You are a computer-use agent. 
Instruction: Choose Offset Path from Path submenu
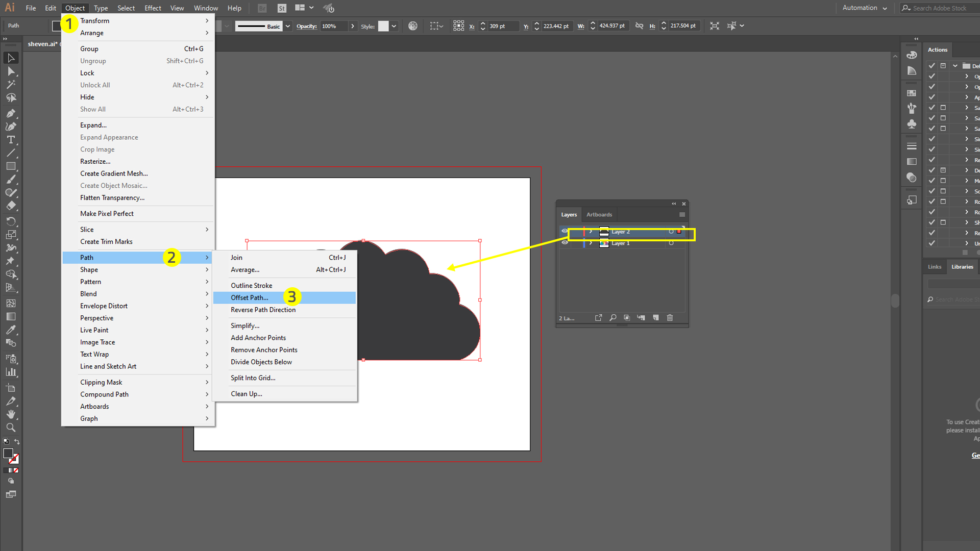(x=284, y=298)
